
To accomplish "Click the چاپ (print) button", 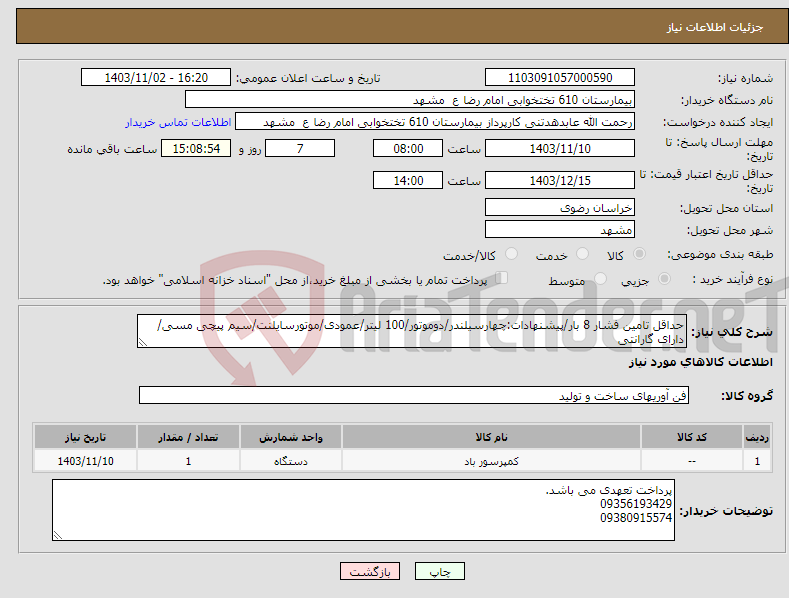I will [440, 572].
